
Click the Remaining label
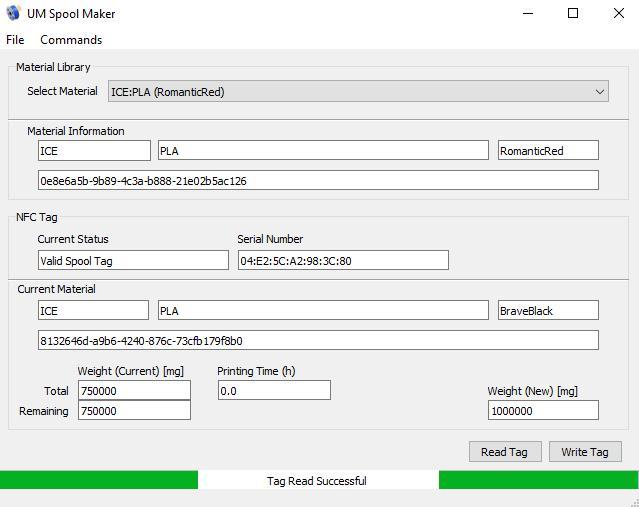coord(44,411)
